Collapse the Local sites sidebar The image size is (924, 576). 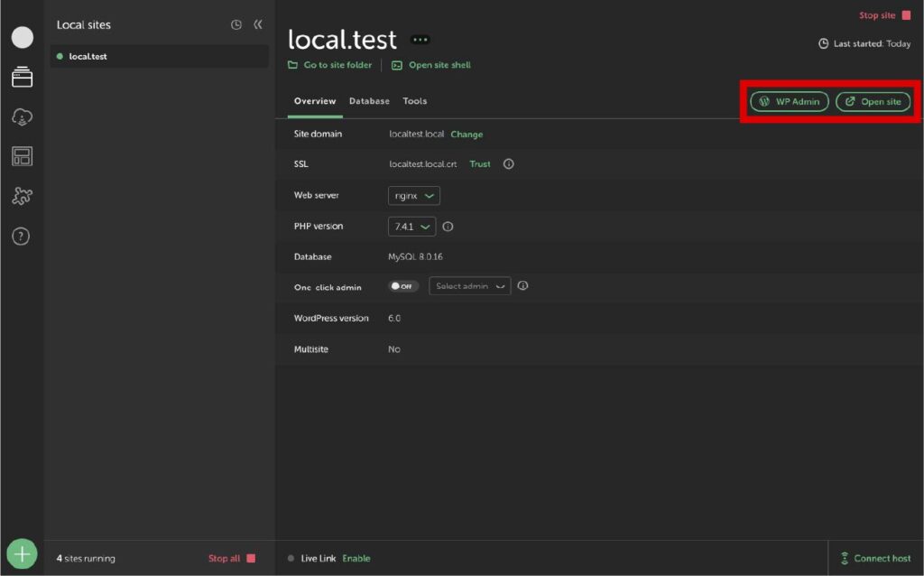258,24
